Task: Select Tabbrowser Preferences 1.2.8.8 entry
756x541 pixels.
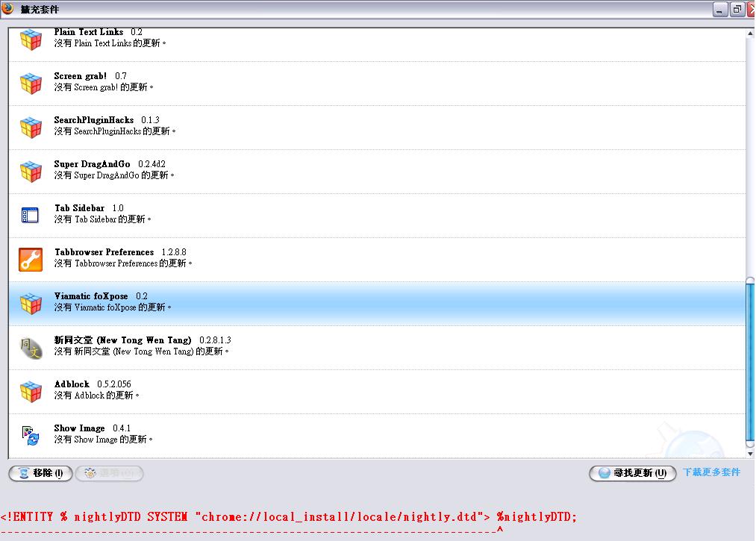Action: (377, 260)
